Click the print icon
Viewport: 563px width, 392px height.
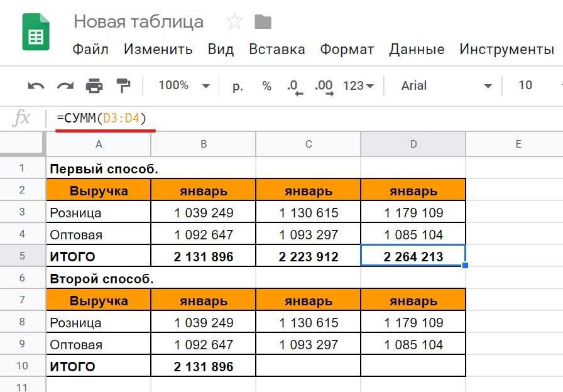click(x=94, y=86)
